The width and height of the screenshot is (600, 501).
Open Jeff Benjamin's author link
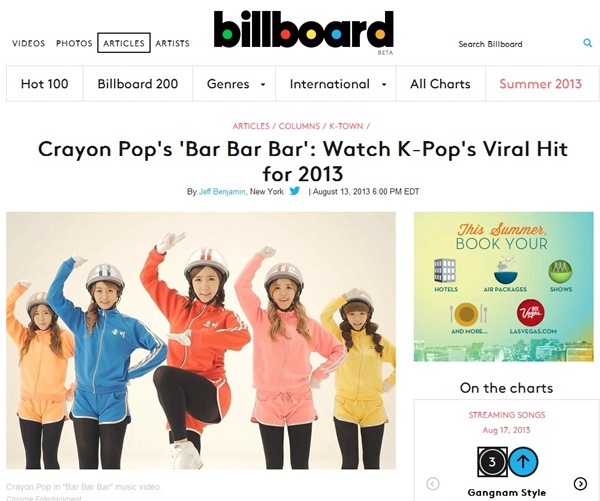coord(222,191)
